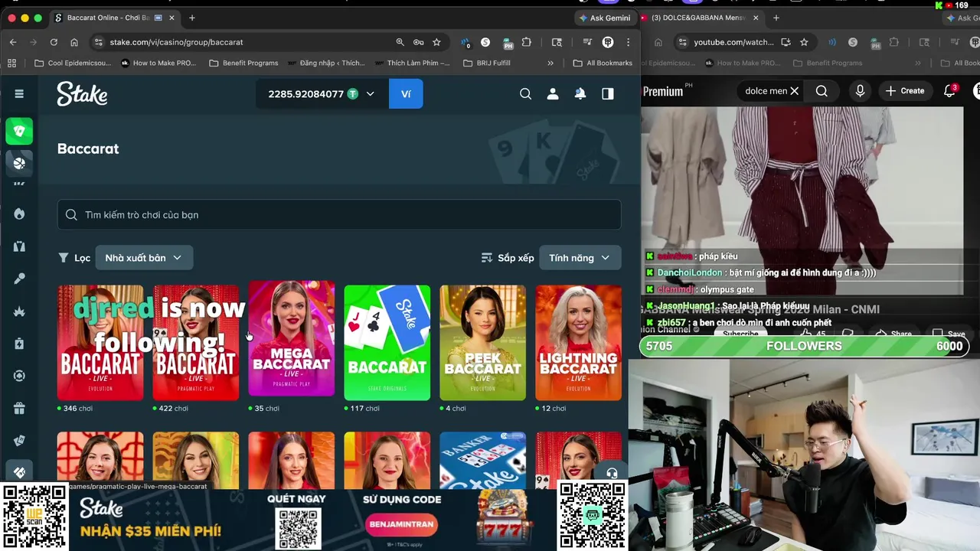Close the Baccarat Online tab
The height and width of the screenshot is (551, 980).
pyautogui.click(x=172, y=18)
